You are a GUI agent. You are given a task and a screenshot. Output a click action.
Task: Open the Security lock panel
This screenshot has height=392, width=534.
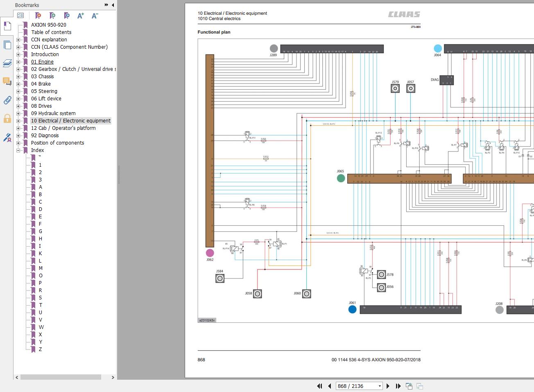[7, 119]
